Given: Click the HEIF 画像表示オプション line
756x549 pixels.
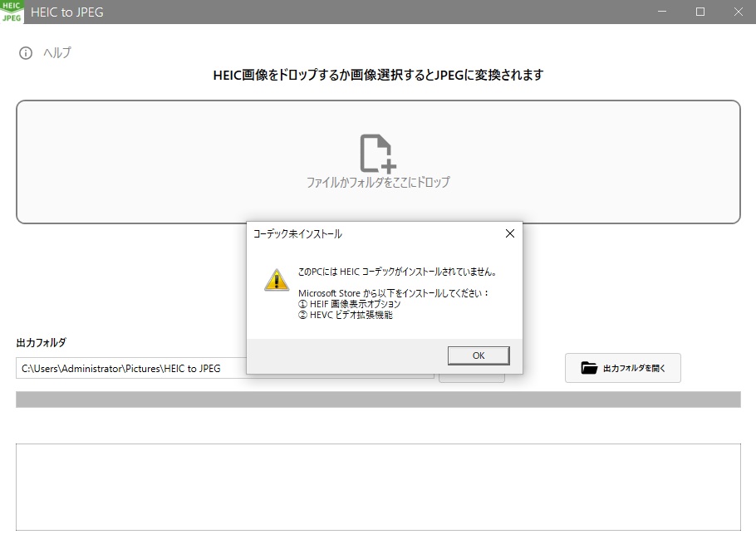Looking at the screenshot, I should tap(350, 304).
